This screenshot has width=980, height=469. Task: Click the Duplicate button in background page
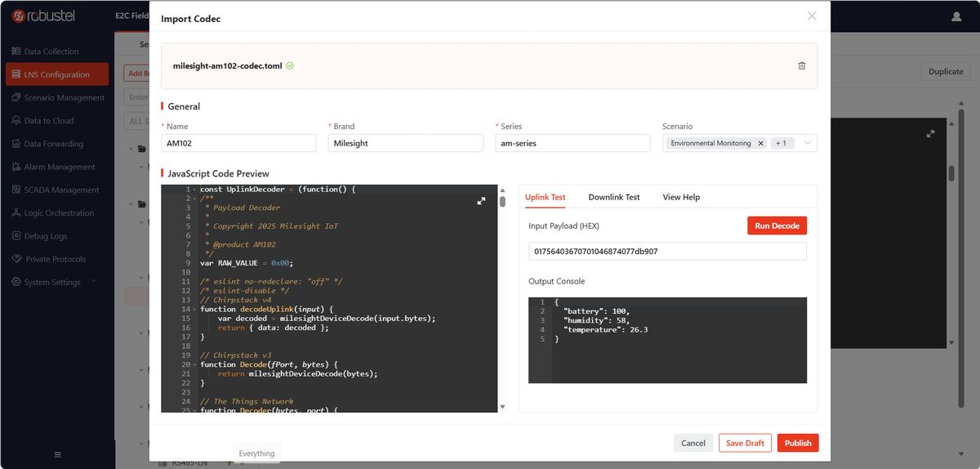[x=946, y=71]
